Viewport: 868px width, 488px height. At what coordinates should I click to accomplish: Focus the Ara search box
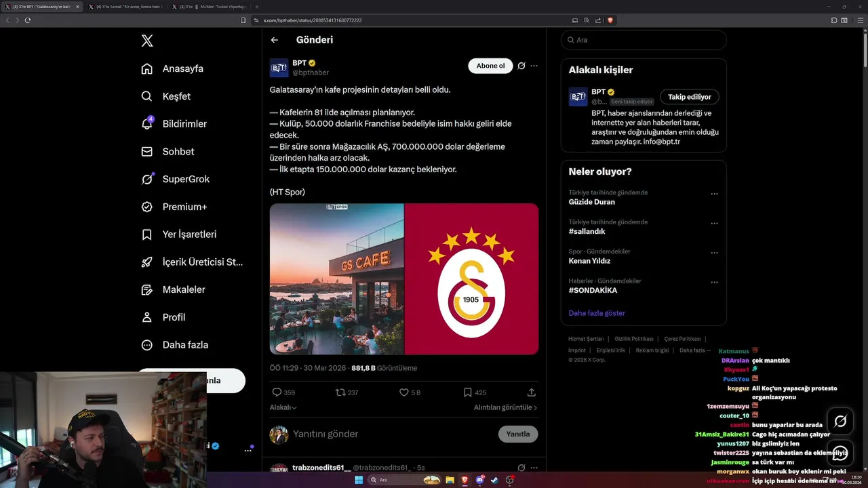(644, 40)
